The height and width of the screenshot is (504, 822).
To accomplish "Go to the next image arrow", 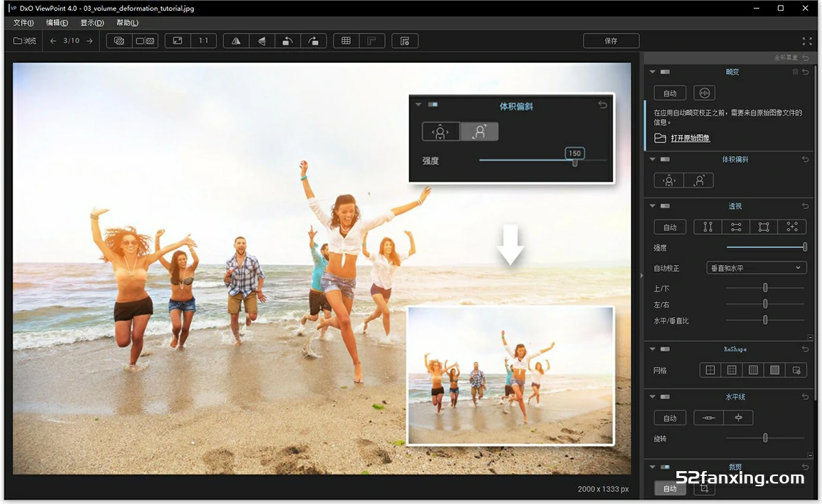I will point(89,41).
